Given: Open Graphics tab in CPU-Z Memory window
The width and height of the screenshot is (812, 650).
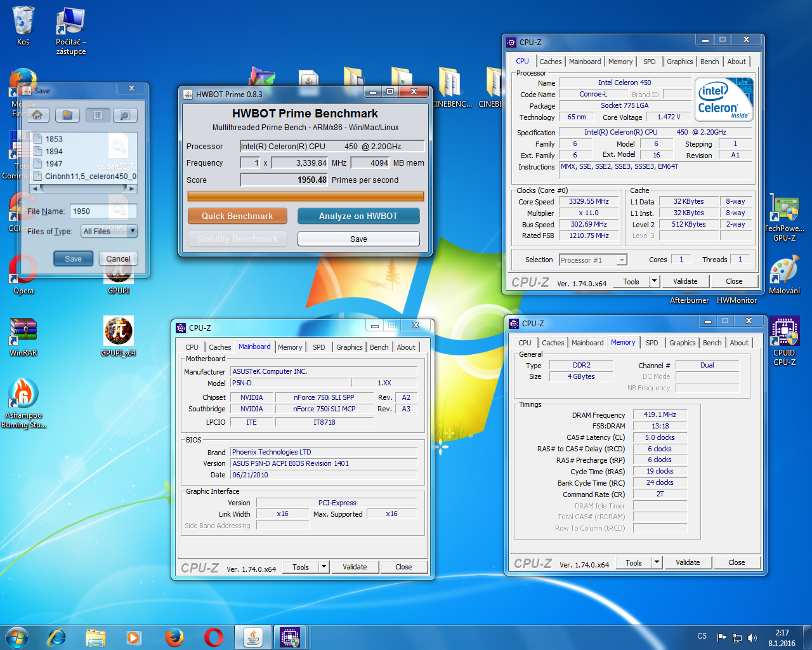Looking at the screenshot, I should click(682, 343).
